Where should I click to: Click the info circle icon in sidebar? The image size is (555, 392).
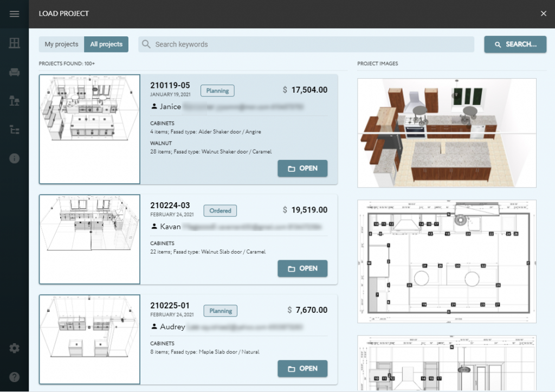pyautogui.click(x=14, y=158)
